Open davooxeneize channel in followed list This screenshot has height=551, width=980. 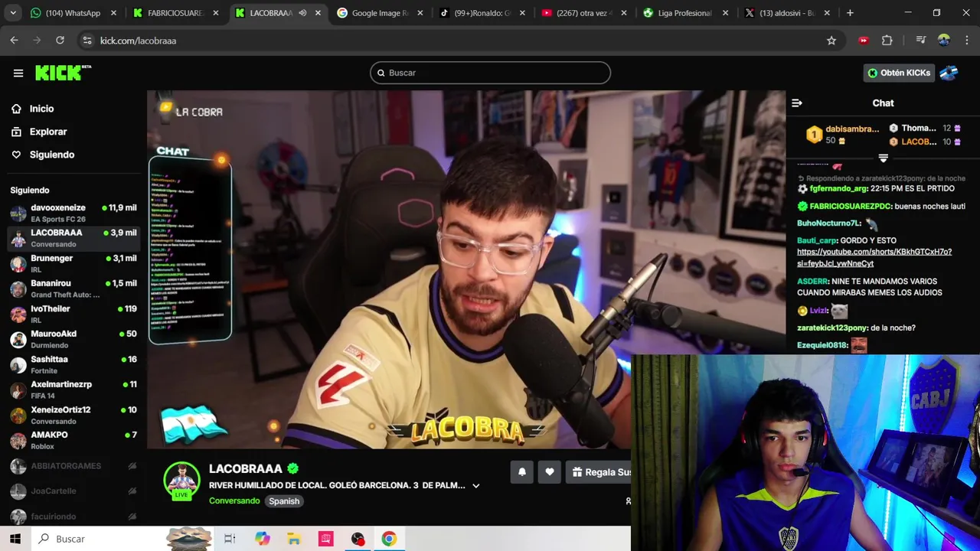pyautogui.click(x=73, y=214)
